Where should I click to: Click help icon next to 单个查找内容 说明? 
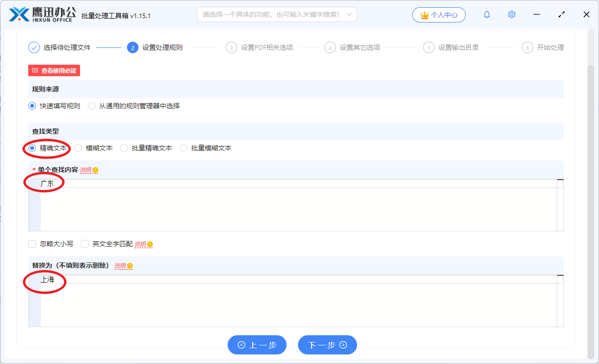tap(95, 170)
